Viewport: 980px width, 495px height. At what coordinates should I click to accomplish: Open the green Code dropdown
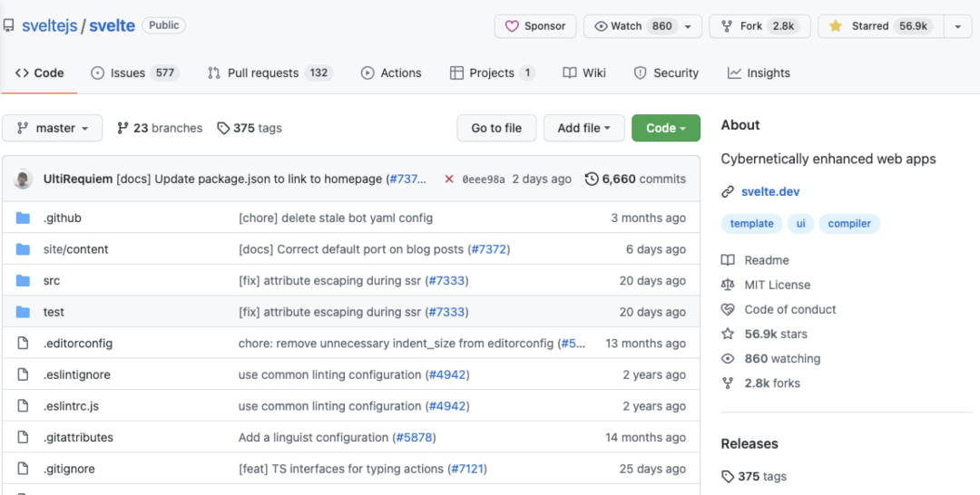665,129
